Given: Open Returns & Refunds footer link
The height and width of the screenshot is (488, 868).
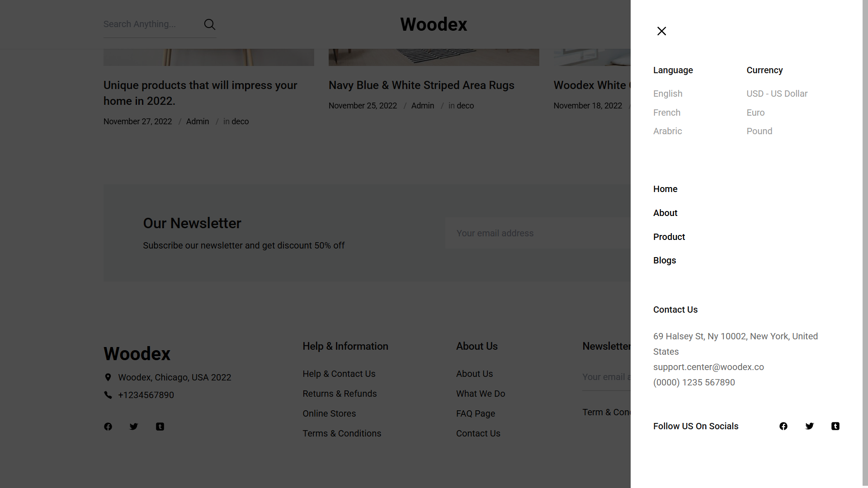Looking at the screenshot, I should pyautogui.click(x=340, y=394).
